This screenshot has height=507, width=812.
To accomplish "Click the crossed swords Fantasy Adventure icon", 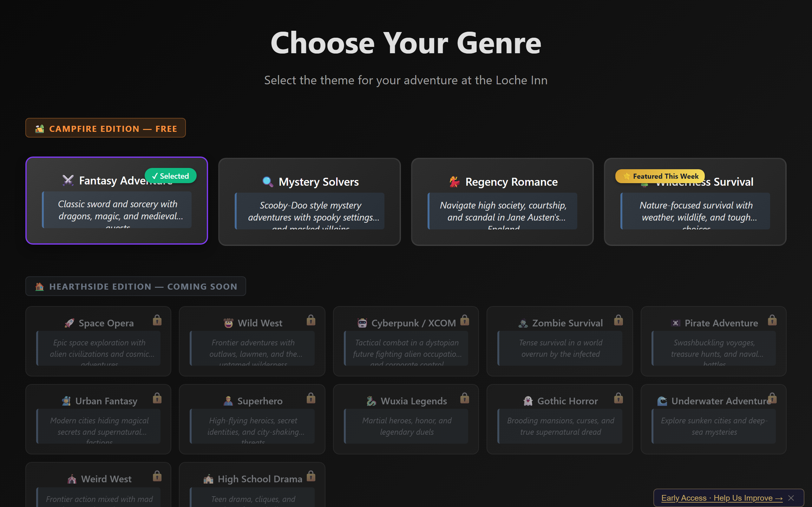I will (68, 180).
